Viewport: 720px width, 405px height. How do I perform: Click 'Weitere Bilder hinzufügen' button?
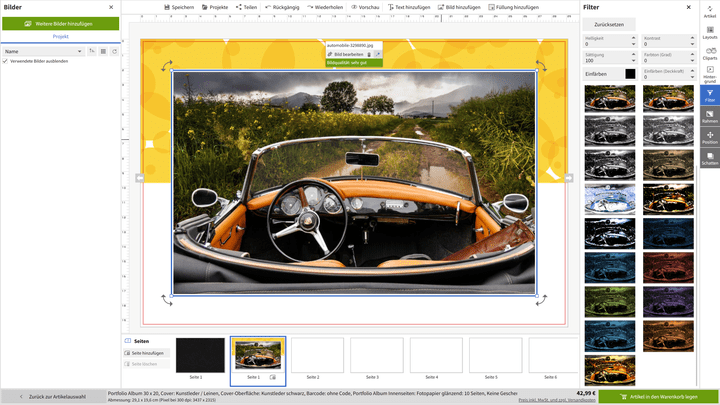pyautogui.click(x=60, y=23)
